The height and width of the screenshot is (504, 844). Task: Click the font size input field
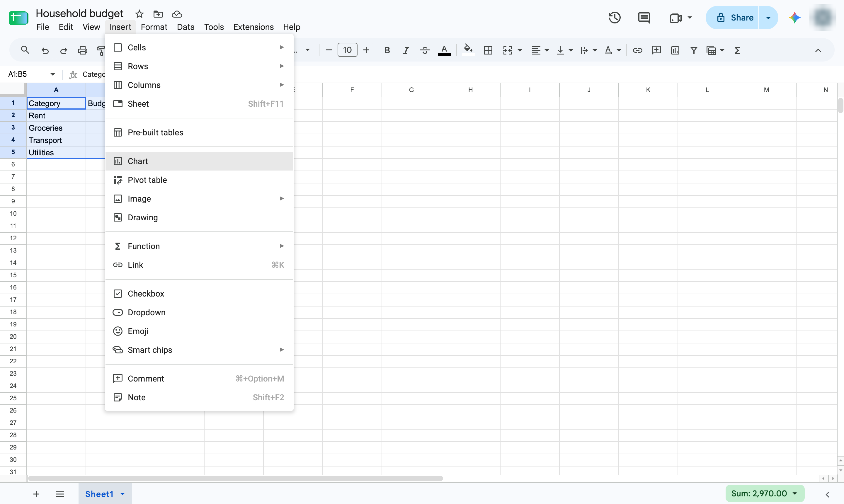point(348,50)
